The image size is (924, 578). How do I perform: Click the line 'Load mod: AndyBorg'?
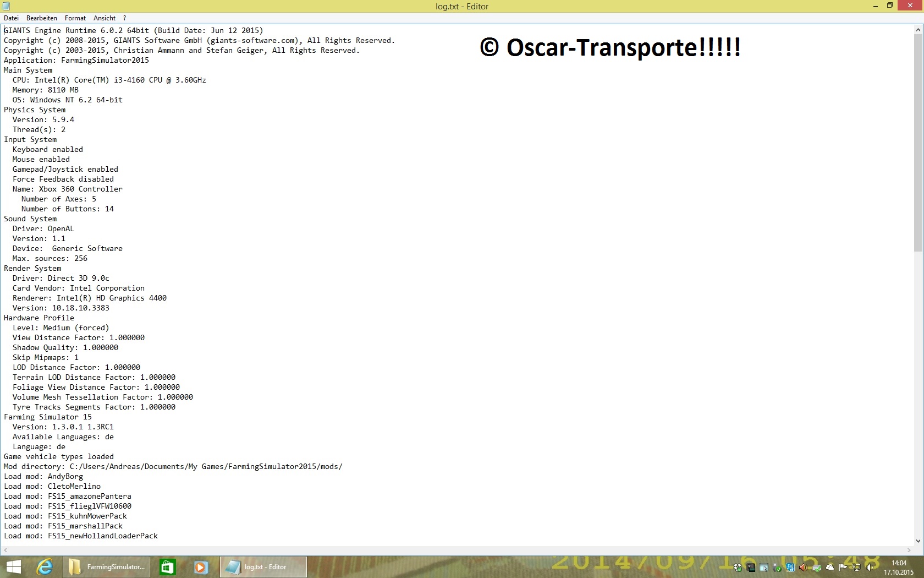[x=43, y=477]
